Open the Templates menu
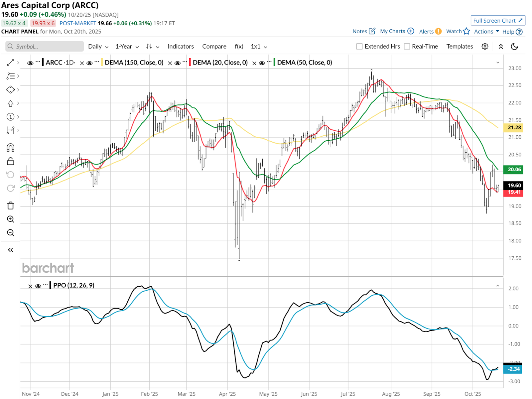The image size is (532, 399). pos(460,47)
